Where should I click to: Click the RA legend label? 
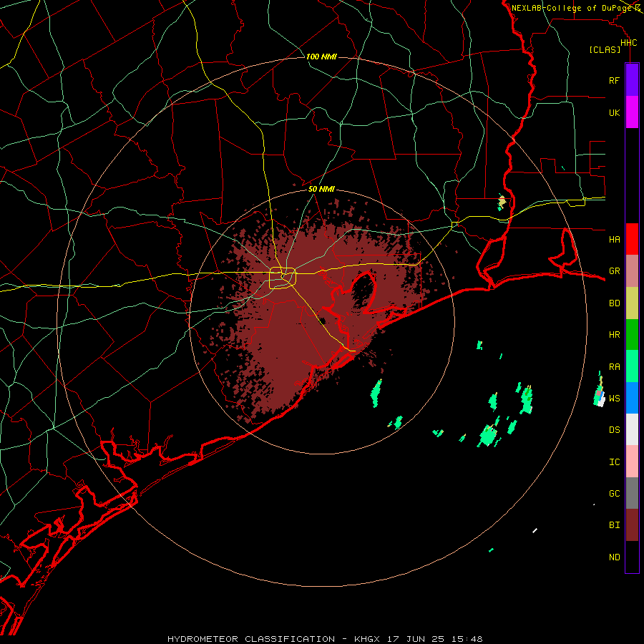(x=614, y=367)
